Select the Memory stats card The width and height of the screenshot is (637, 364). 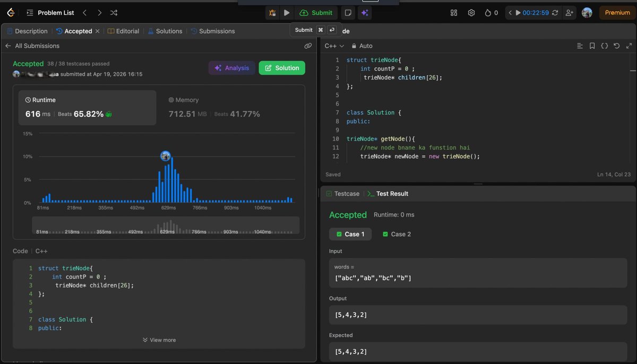click(229, 108)
